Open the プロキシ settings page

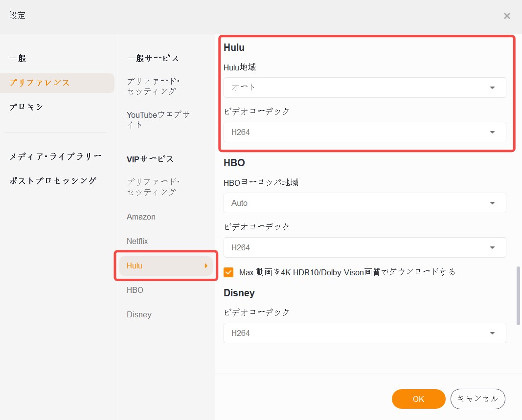26,107
